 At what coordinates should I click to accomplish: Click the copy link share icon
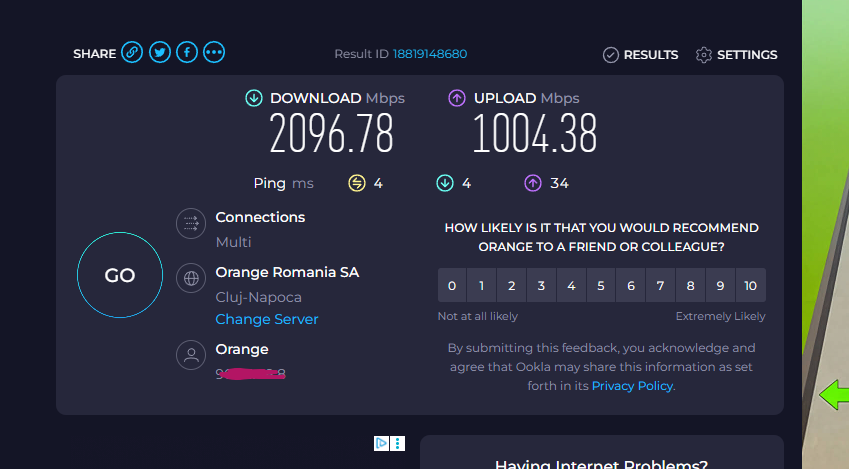pyautogui.click(x=132, y=53)
